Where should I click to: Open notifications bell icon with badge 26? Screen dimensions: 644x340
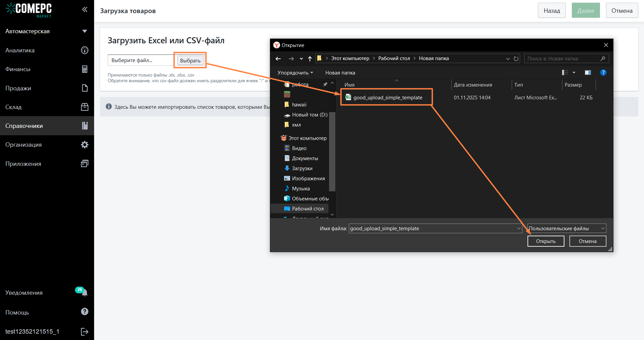point(84,292)
